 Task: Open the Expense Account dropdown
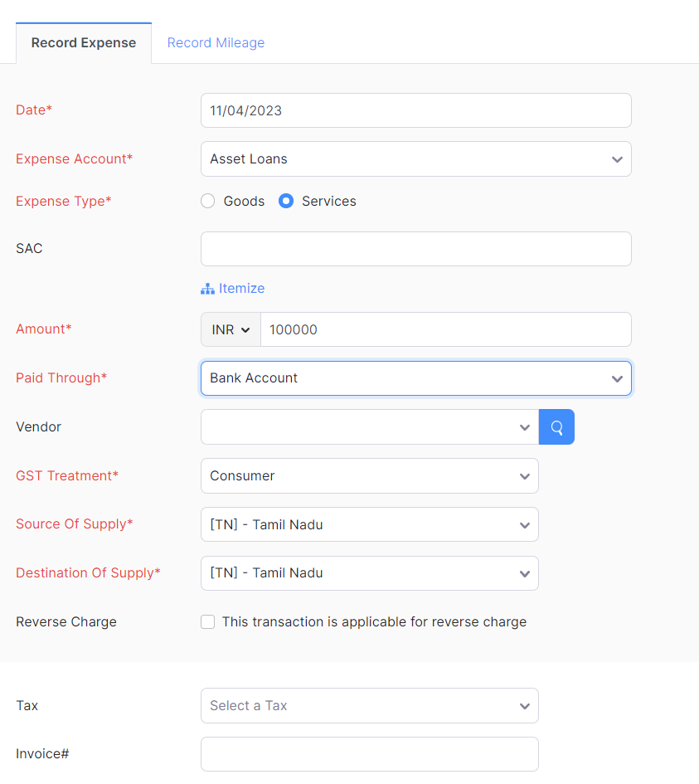pyautogui.click(x=617, y=158)
